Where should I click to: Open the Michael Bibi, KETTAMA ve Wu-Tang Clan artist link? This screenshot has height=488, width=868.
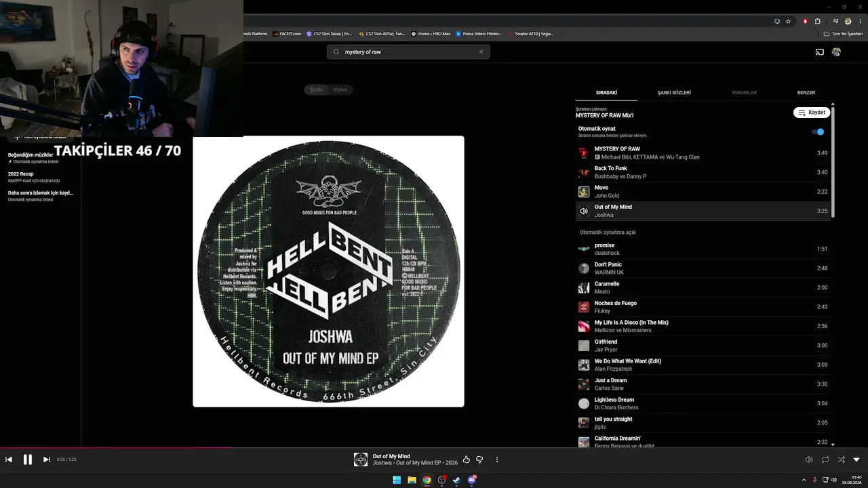point(650,157)
